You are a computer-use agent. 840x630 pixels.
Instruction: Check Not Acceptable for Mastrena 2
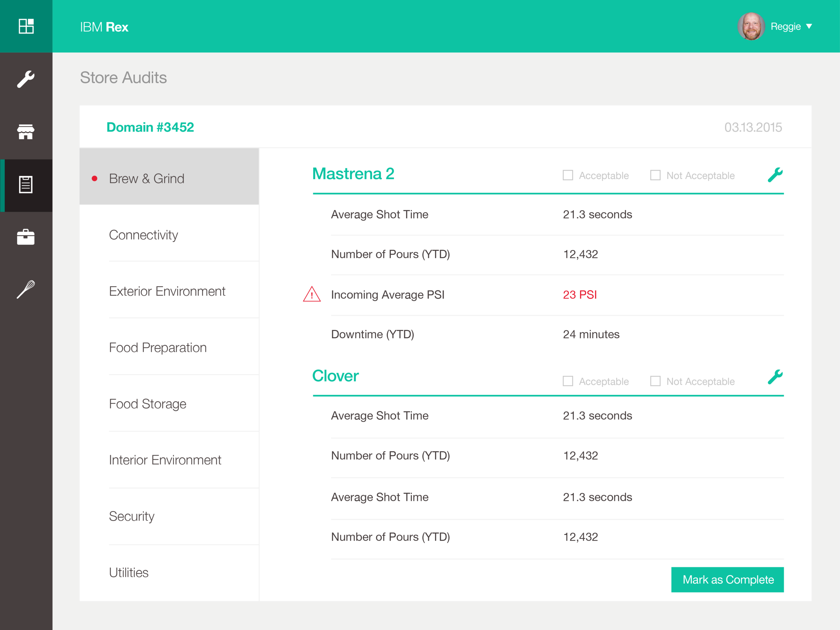tap(655, 175)
